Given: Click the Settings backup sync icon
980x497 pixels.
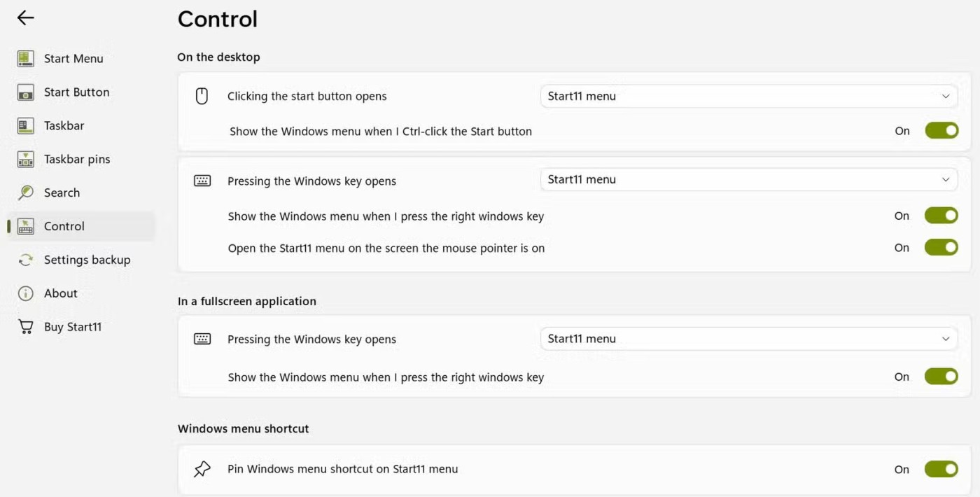Looking at the screenshot, I should [x=26, y=260].
